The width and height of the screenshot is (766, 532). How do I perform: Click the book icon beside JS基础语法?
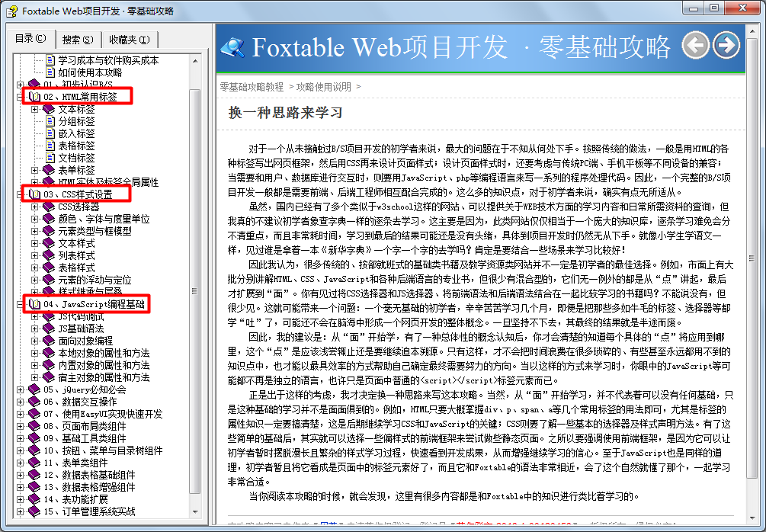[49, 328]
